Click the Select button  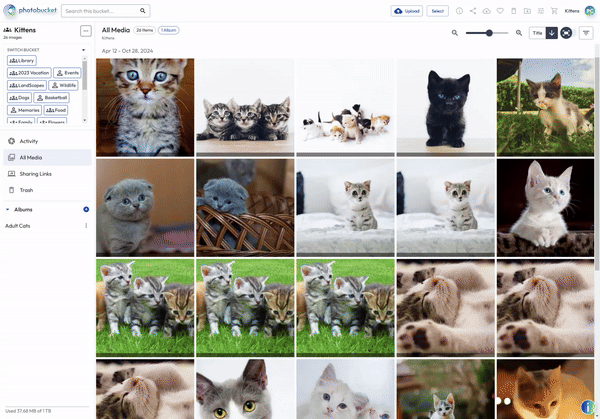tap(437, 11)
